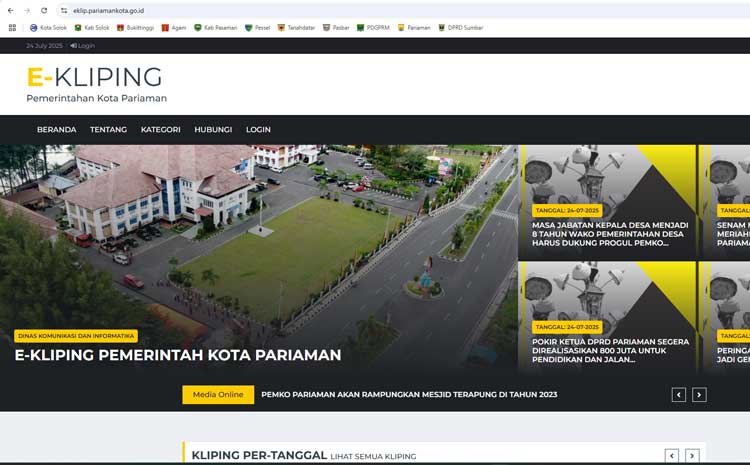The image size is (750, 465).
Task: Open the DPRD Sumbar bookmark
Action: coord(461,28)
